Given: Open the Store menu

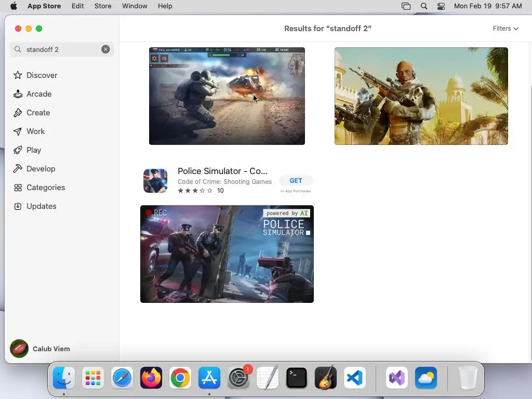Looking at the screenshot, I should pyautogui.click(x=103, y=6).
